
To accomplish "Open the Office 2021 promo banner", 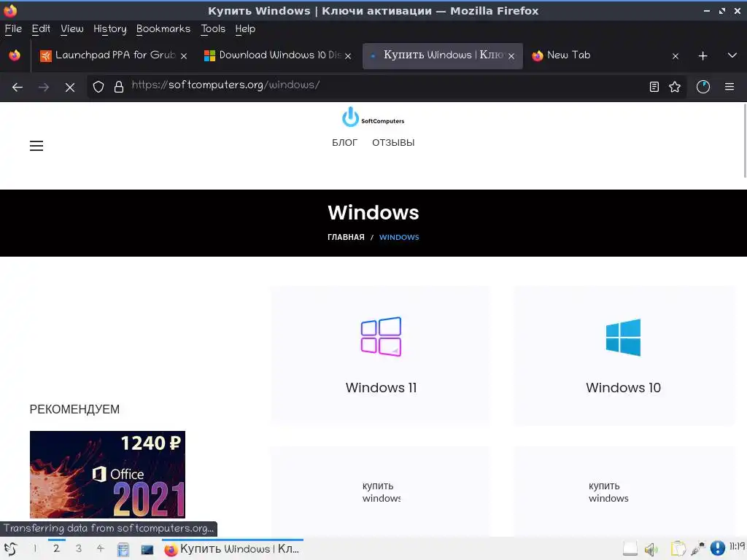I will click(107, 474).
